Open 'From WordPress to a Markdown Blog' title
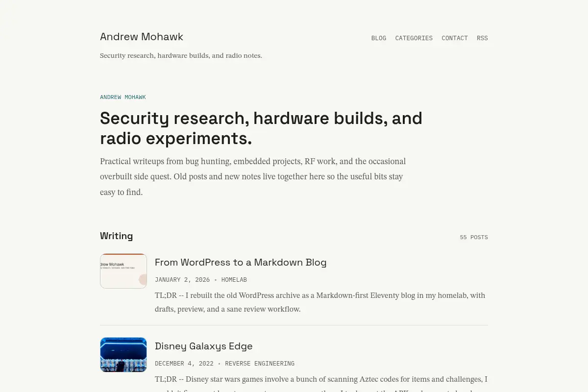Screen dimensions: 588x392 coord(241,262)
